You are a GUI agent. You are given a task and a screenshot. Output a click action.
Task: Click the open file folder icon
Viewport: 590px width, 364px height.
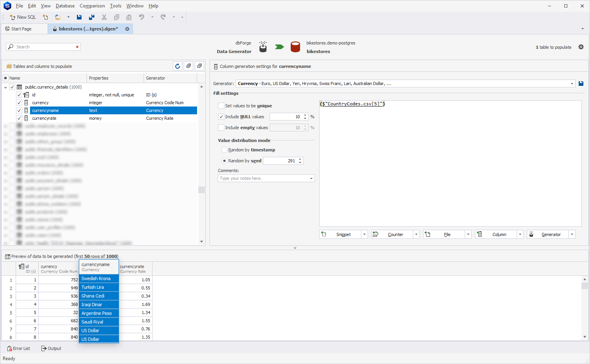(58, 17)
